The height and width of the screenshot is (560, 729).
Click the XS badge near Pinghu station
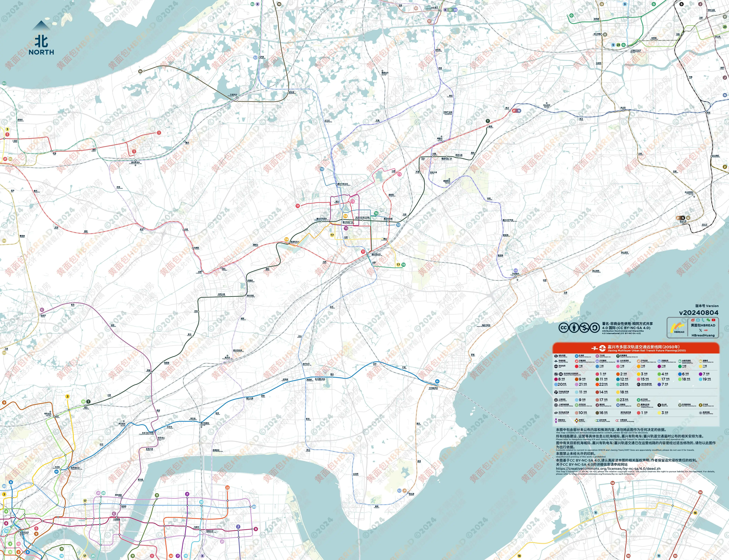click(516, 270)
